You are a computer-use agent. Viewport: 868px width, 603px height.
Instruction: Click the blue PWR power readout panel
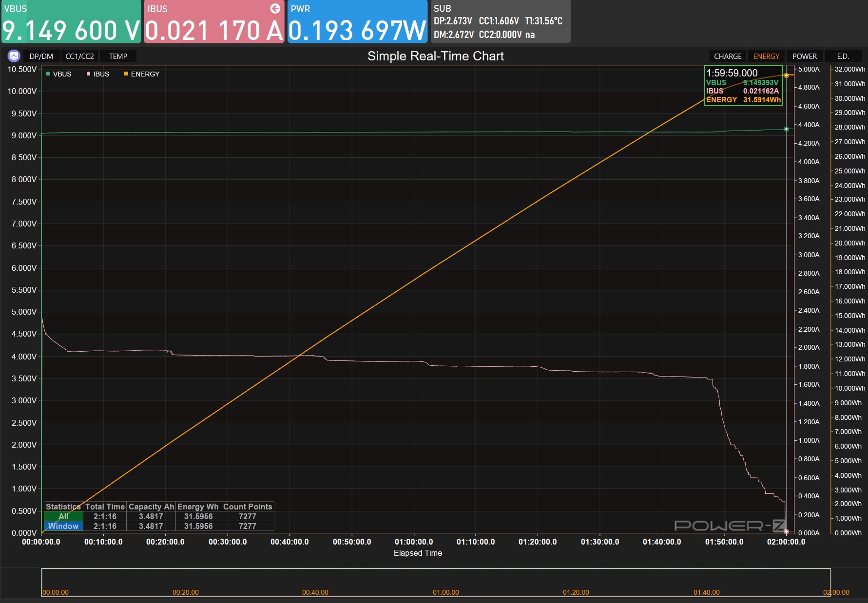point(357,22)
